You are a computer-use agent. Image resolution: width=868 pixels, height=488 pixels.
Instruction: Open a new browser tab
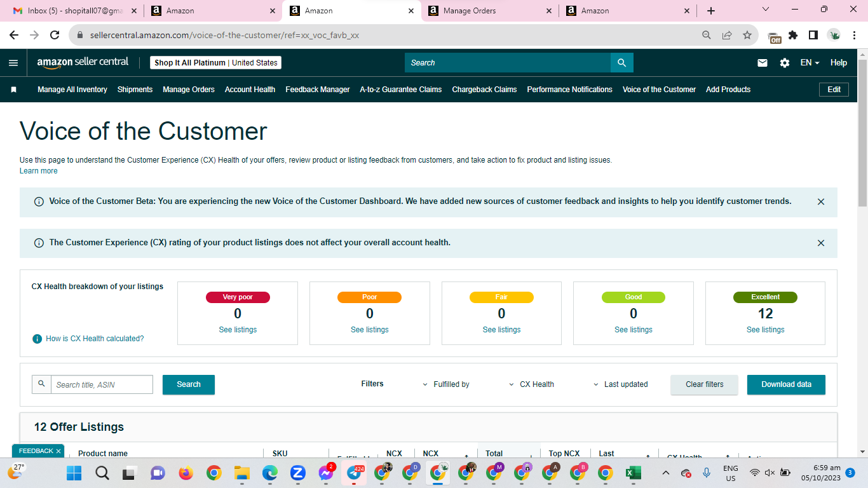pyautogui.click(x=711, y=11)
